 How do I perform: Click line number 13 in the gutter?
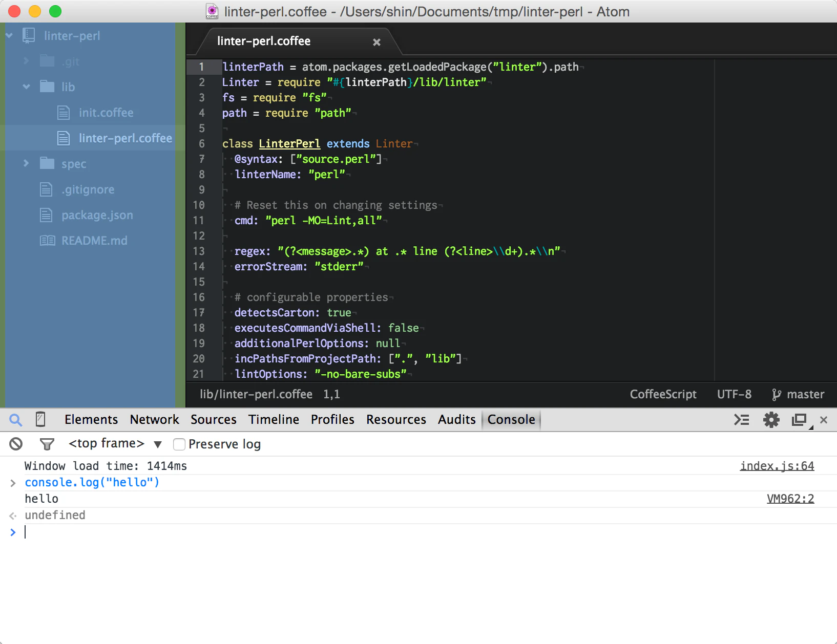click(x=199, y=251)
